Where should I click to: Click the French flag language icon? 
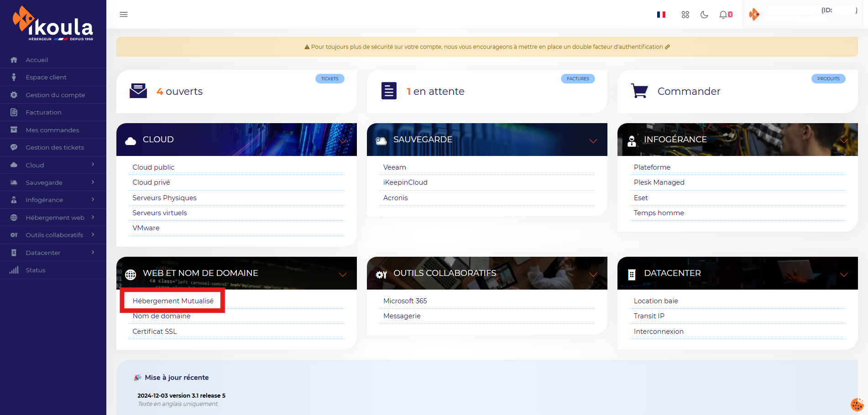tap(661, 15)
